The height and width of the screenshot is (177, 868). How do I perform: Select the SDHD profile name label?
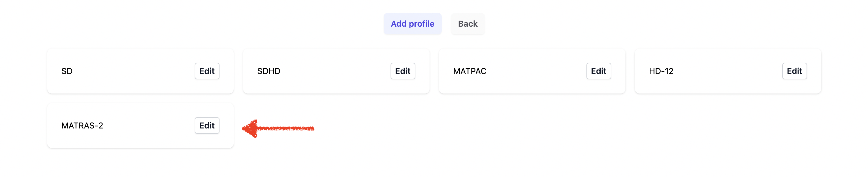click(x=269, y=71)
